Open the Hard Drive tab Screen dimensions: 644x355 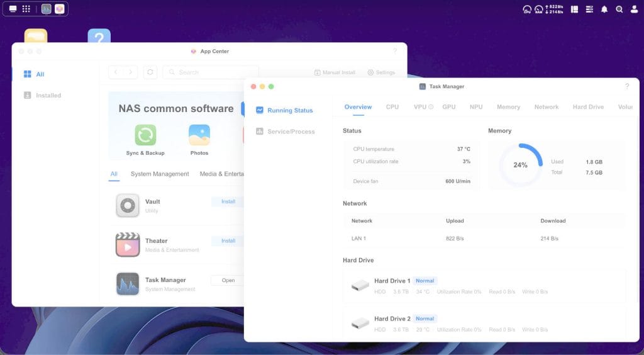point(588,107)
